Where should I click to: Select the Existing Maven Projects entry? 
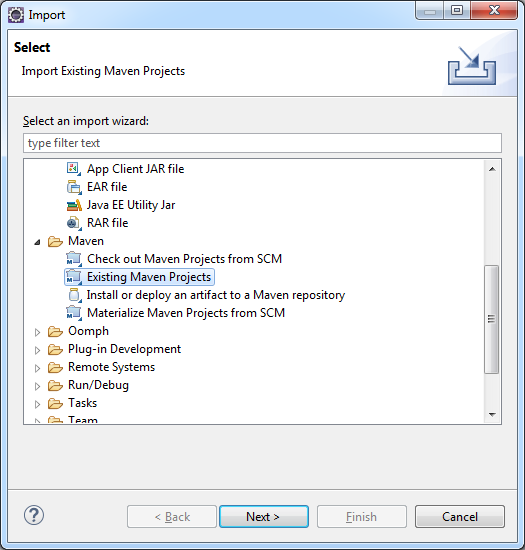tap(139, 277)
